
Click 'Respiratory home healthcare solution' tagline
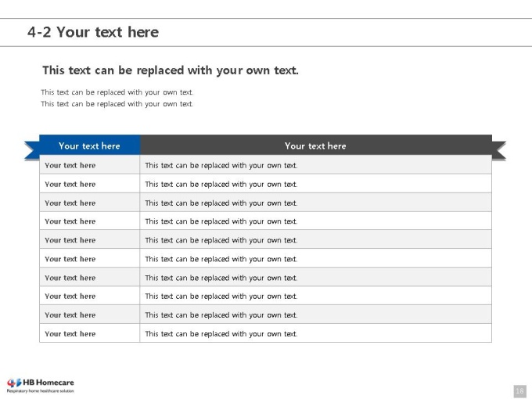41,391
